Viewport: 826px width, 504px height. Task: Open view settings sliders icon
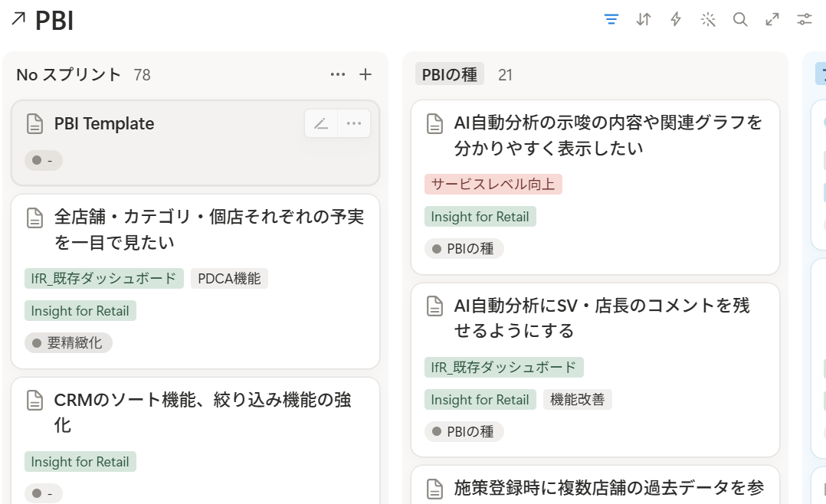(805, 20)
